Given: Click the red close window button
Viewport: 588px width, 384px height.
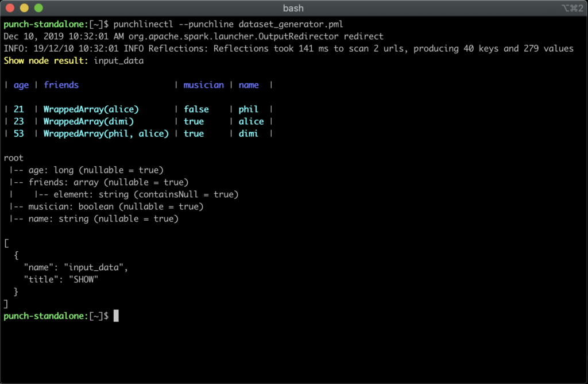Looking at the screenshot, I should 10,8.
